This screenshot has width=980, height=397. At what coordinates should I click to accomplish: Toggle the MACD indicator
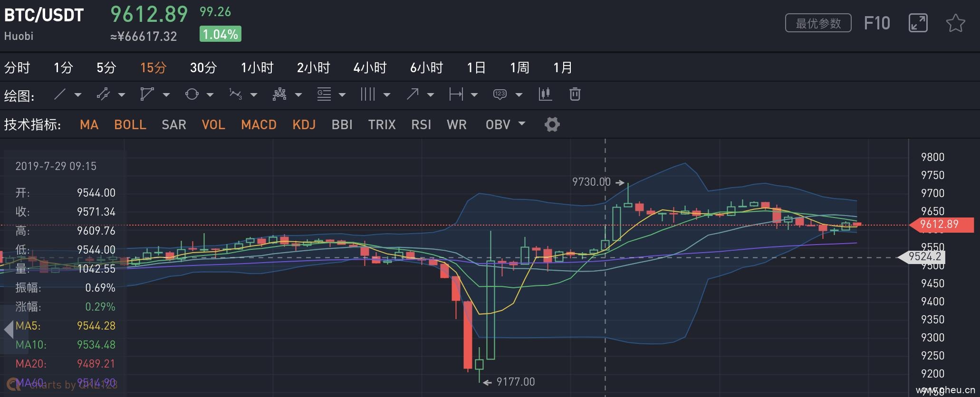point(259,124)
